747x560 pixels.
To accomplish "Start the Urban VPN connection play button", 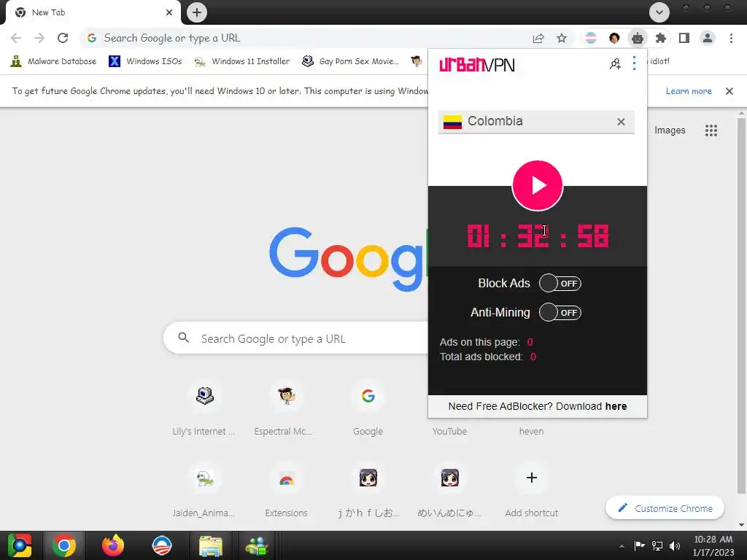I will tap(538, 185).
